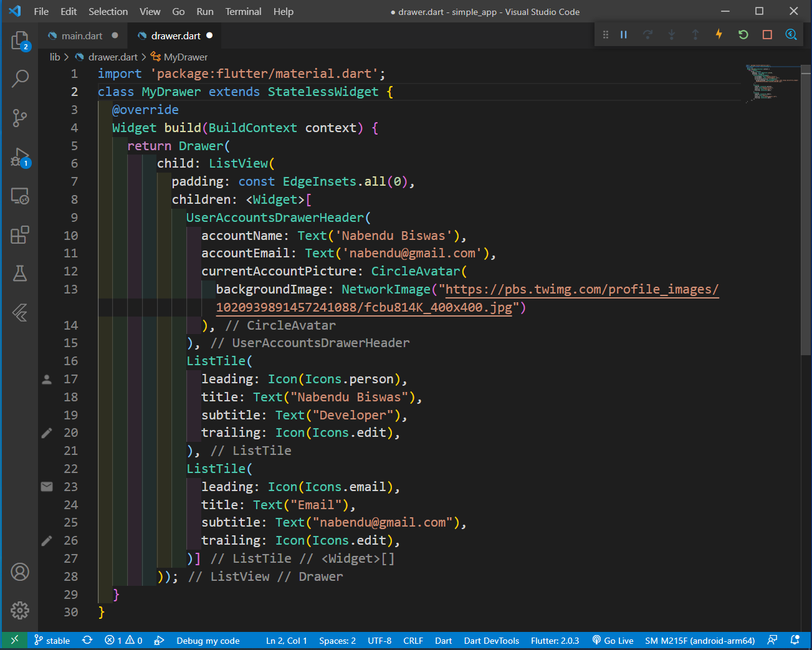
Task: Open the View menu
Action: (x=150, y=11)
